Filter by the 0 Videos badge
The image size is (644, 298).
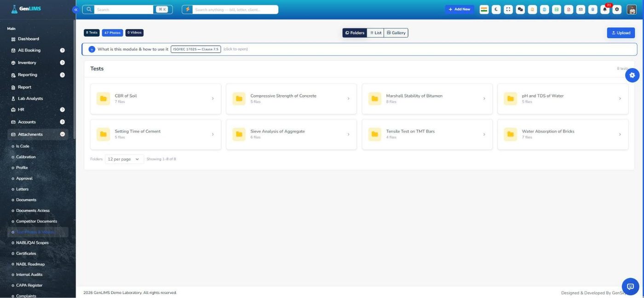(134, 33)
